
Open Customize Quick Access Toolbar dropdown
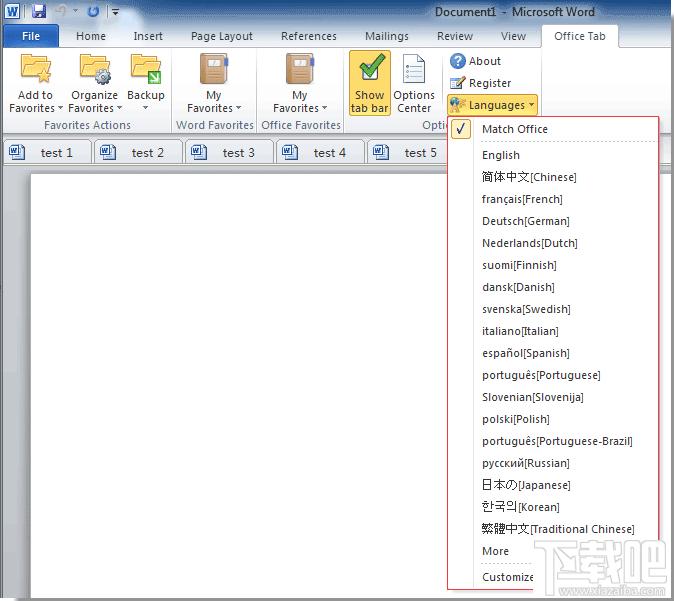pos(115,12)
